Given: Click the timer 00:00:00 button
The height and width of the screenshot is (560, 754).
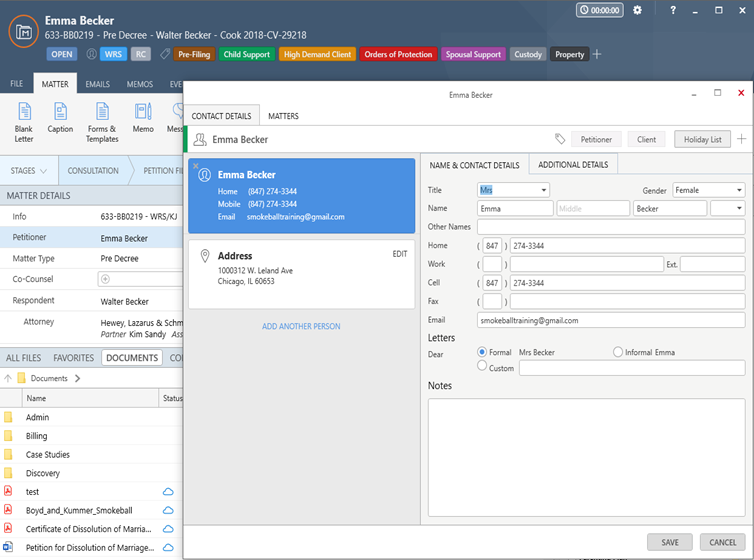Looking at the screenshot, I should (x=600, y=10).
